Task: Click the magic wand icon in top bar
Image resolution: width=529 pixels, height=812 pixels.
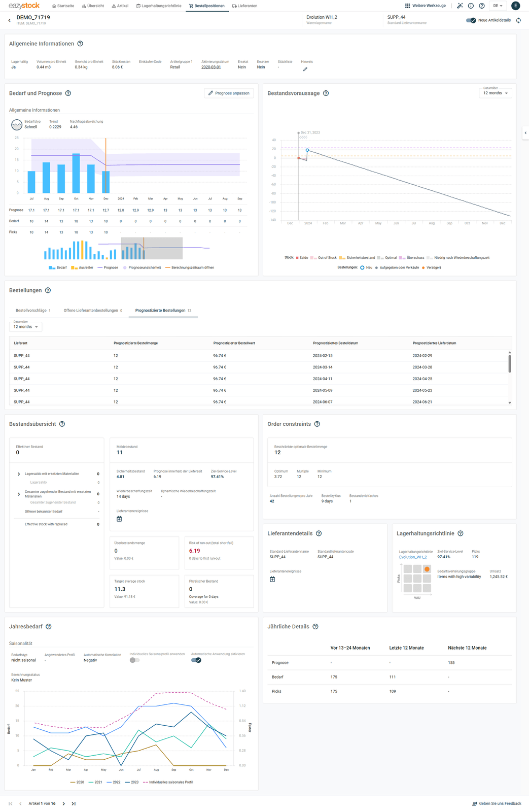Action: (460, 6)
